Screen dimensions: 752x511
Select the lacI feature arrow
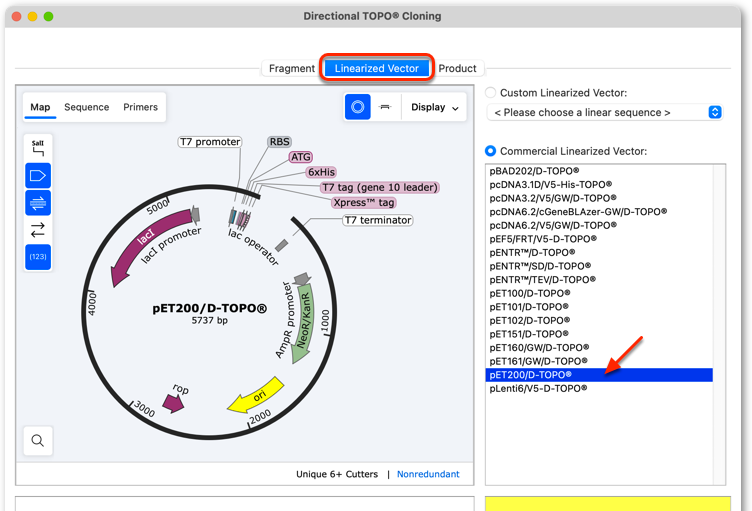coord(147,245)
